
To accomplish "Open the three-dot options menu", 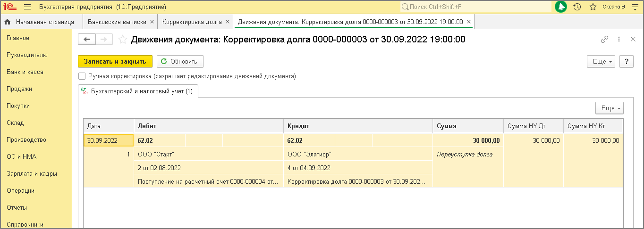I will 619,40.
